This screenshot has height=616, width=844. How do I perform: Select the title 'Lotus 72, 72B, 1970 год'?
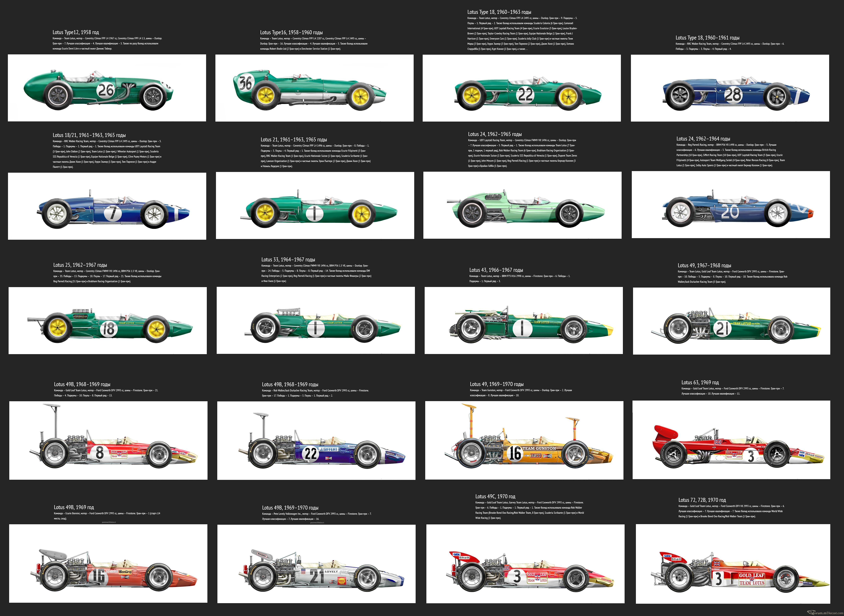(x=702, y=500)
